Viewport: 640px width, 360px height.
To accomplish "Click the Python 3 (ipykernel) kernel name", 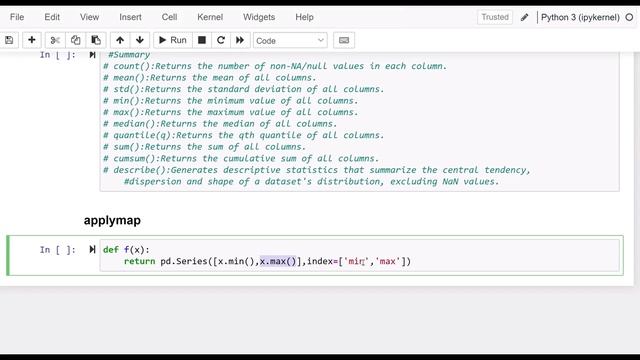I will click(x=580, y=17).
